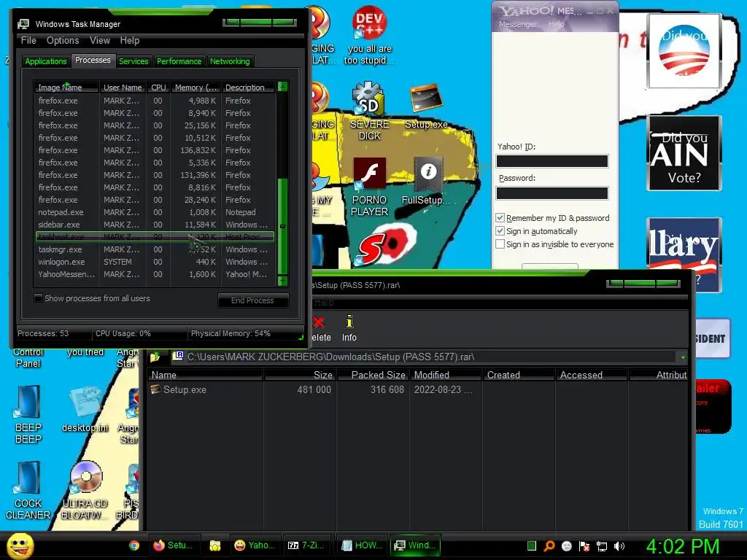This screenshot has height=560, width=747.
Task: Expand the 7-Zip address path dropdown
Action: pyautogui.click(x=683, y=357)
